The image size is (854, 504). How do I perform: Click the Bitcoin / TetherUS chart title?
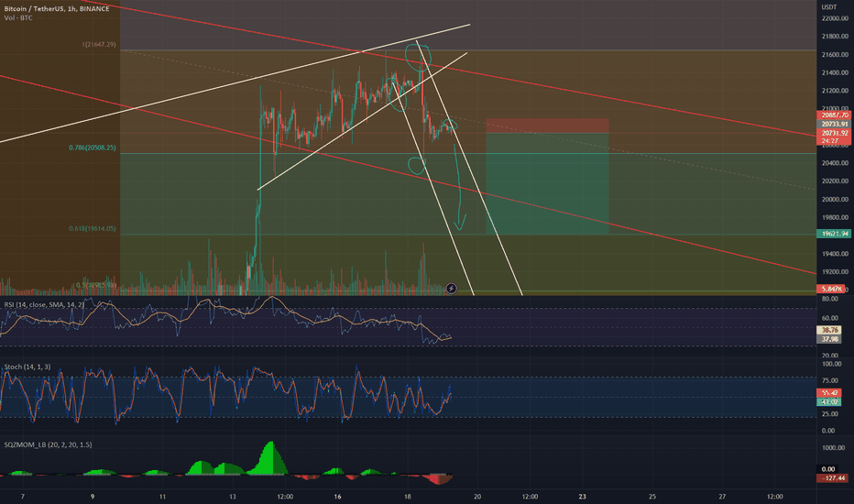tap(57, 9)
